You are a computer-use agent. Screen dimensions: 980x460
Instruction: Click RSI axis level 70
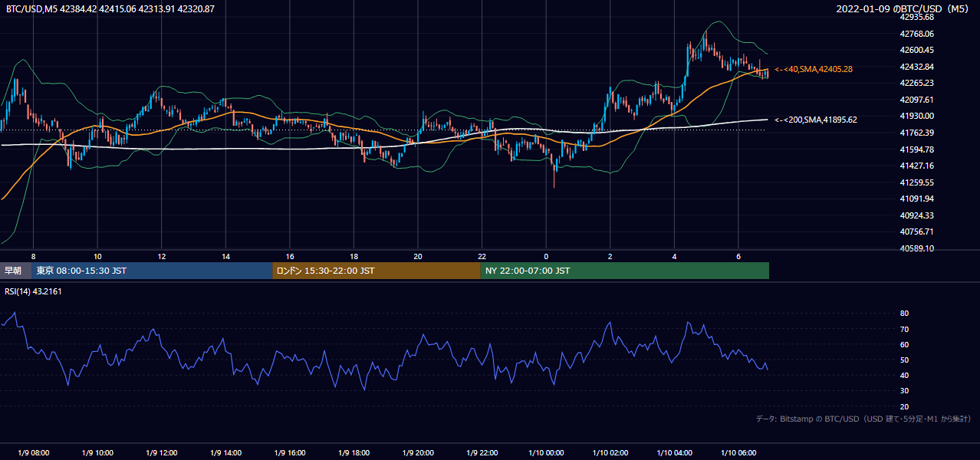point(904,329)
